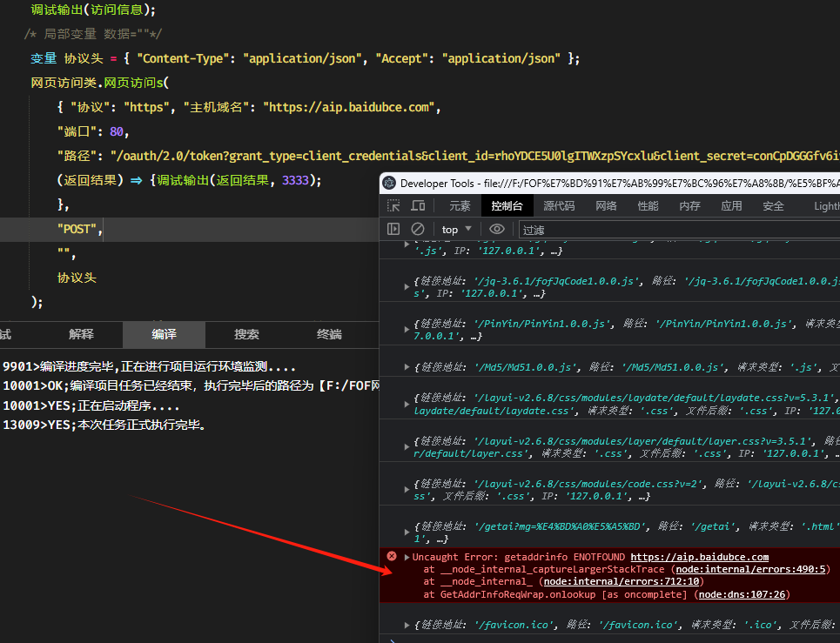
Task: Expand the Md51.0.0.js log object
Action: pos(407,367)
